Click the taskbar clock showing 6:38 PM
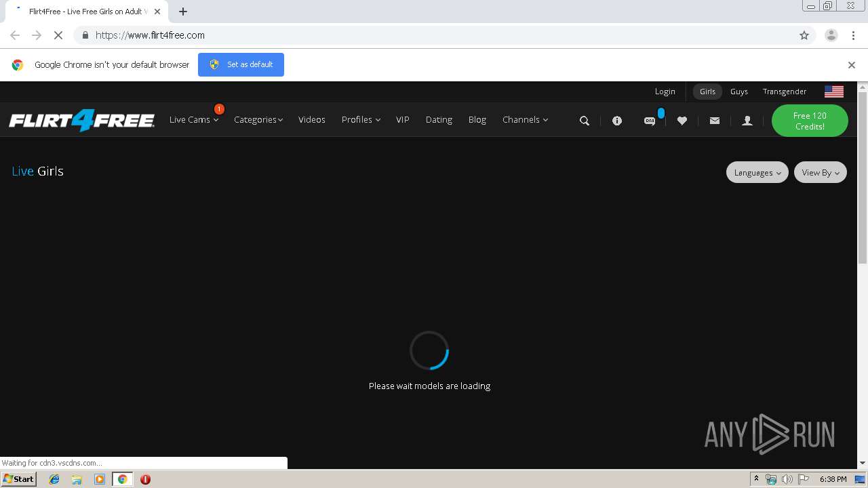868x488 pixels. pyautogui.click(x=833, y=479)
